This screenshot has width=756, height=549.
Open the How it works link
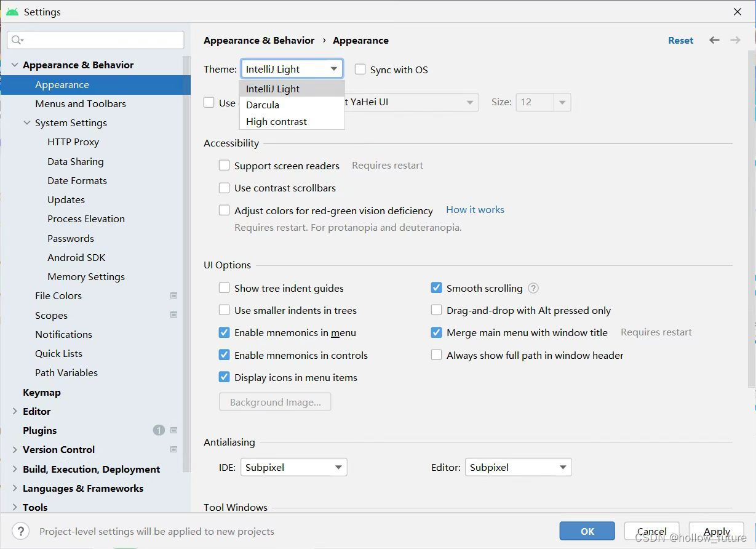(475, 210)
